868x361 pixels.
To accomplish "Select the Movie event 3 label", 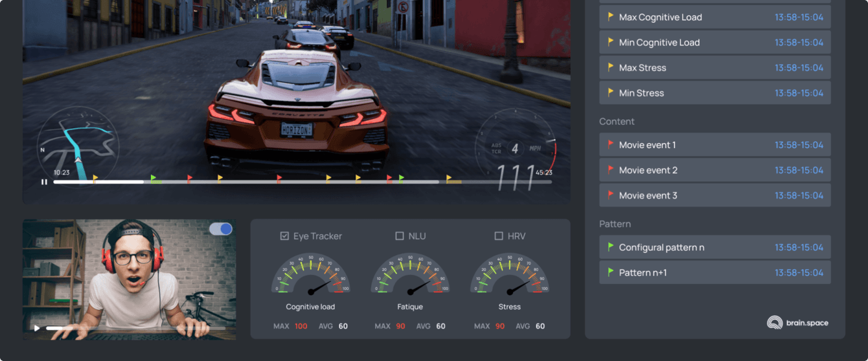I will (x=648, y=195).
